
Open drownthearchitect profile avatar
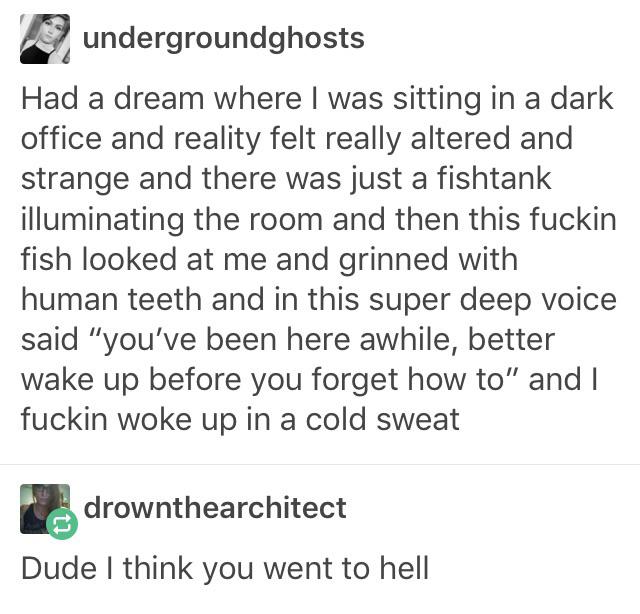(x=45, y=509)
